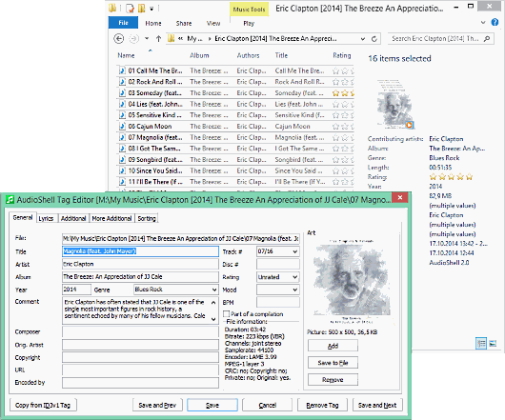The width and height of the screenshot is (505, 420).
Task: Open the View ribbon tab
Action: (213, 23)
